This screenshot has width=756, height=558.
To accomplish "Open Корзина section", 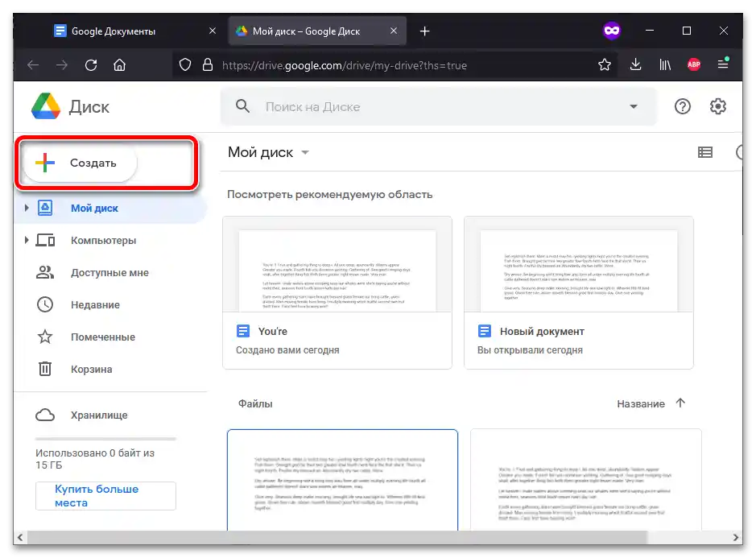I will pos(111,369).
